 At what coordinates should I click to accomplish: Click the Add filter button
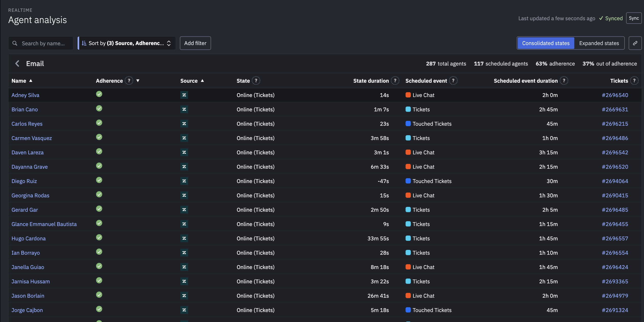tap(195, 43)
